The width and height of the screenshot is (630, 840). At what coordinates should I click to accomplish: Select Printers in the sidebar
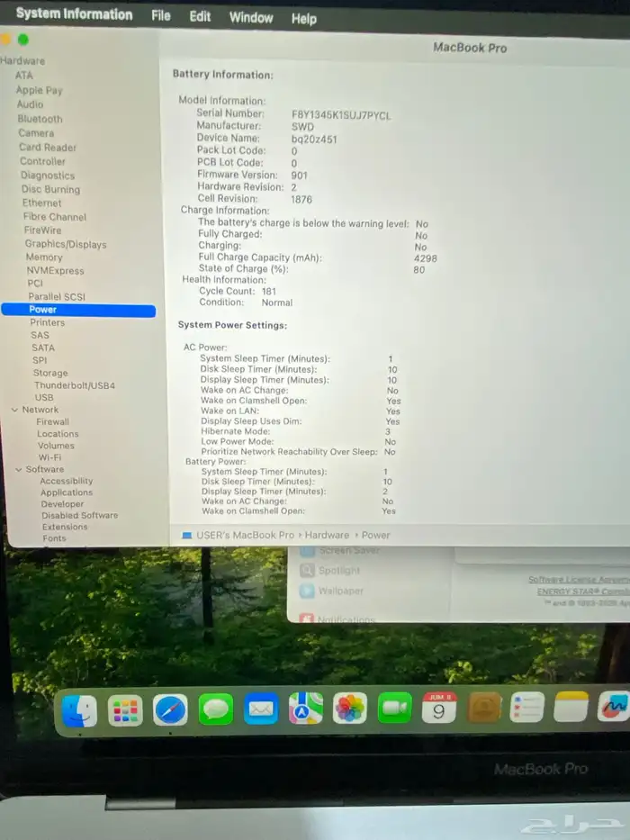coord(47,322)
